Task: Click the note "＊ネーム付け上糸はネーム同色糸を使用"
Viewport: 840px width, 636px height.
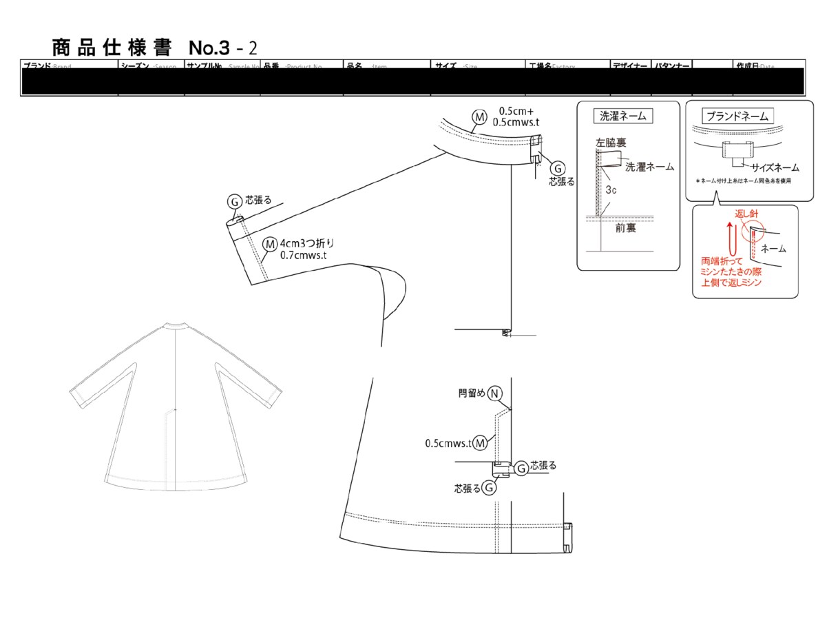Action: coord(744,181)
